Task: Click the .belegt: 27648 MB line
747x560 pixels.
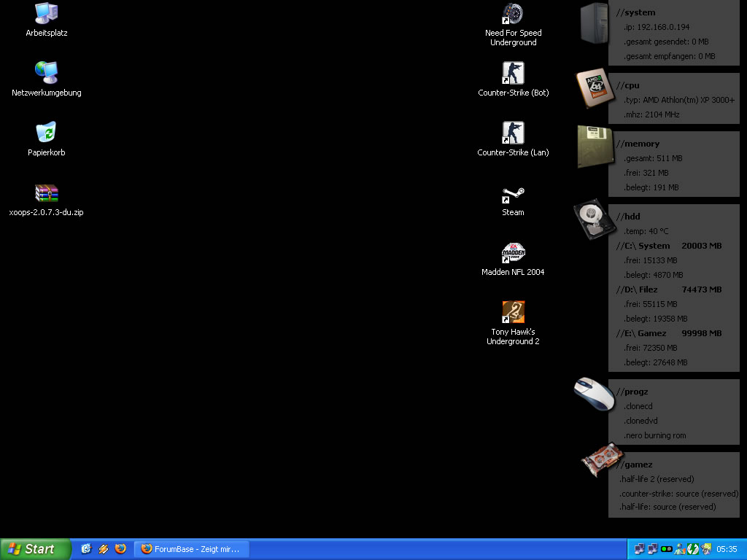Action: (656, 362)
